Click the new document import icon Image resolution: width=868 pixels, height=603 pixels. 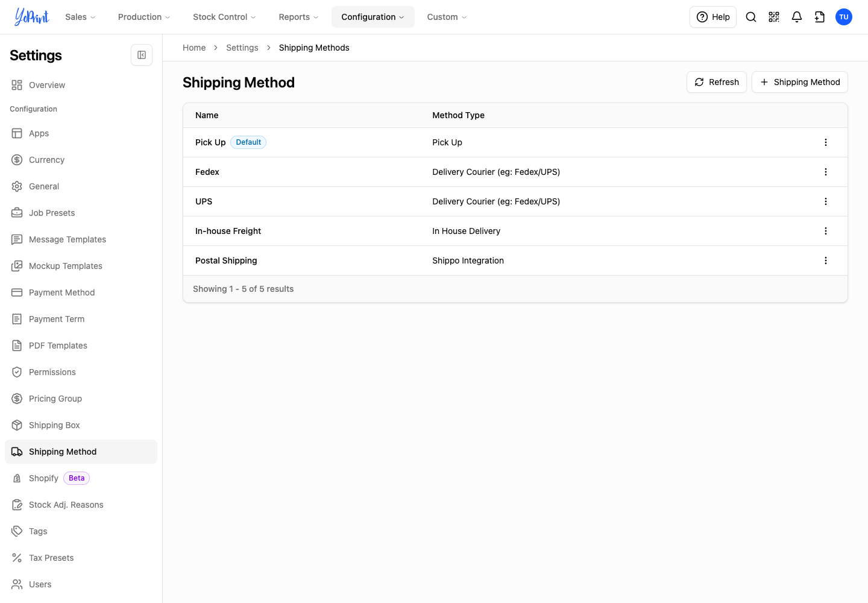(x=820, y=17)
